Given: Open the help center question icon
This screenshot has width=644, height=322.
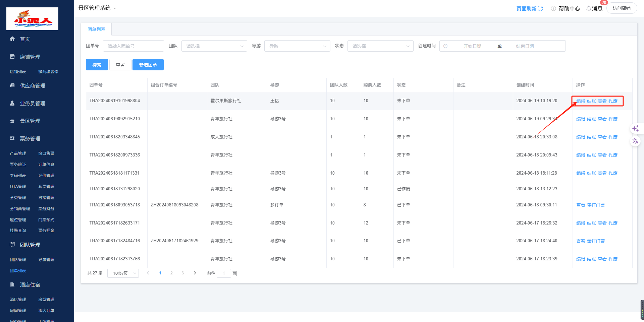Looking at the screenshot, I should pos(553,8).
